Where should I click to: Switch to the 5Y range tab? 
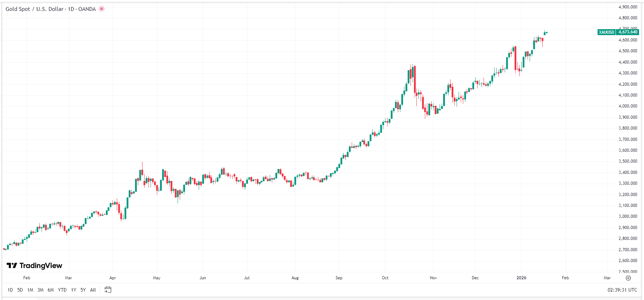[83, 290]
